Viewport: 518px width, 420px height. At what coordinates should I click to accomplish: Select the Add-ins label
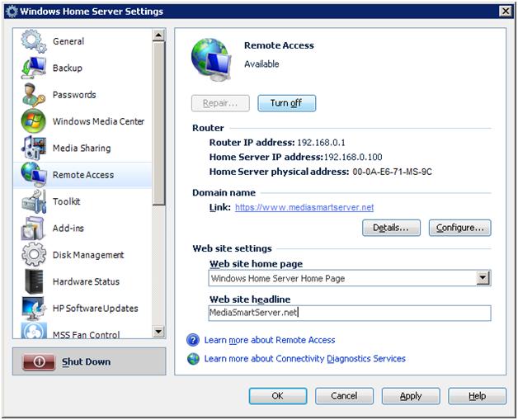[68, 228]
